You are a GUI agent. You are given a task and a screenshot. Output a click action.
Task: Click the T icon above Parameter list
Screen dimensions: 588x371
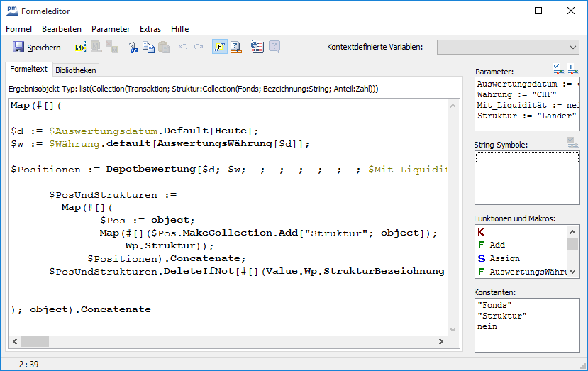[572, 69]
